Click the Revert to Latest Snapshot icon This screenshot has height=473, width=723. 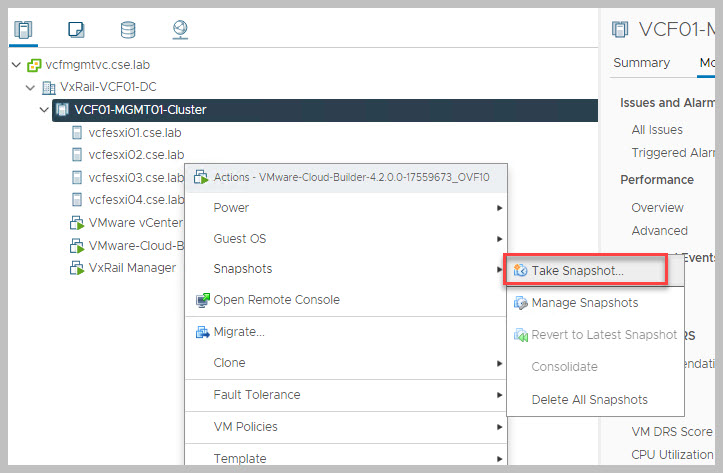click(521, 335)
